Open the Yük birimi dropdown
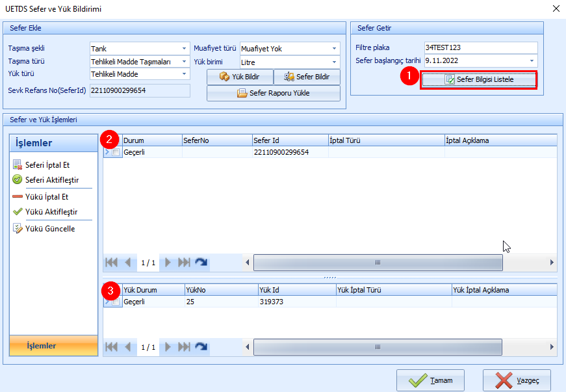This screenshot has width=566, height=392. tap(334, 62)
